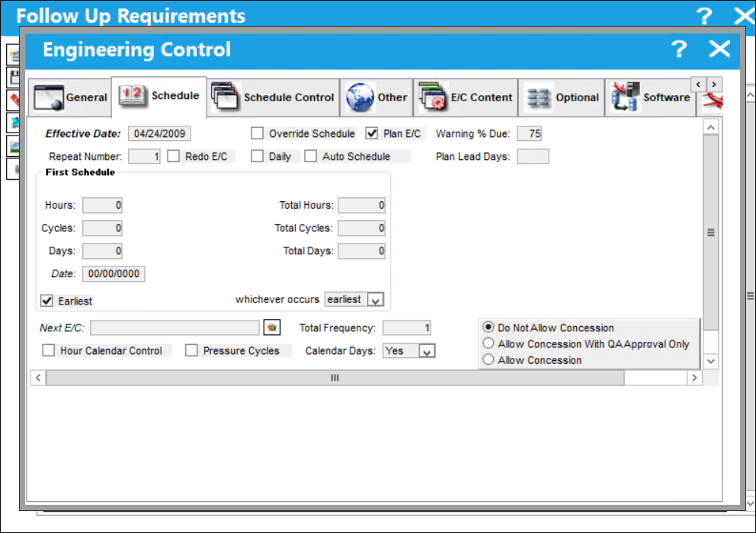Click the Total Cycles field
This screenshot has height=533, width=756.
(x=361, y=228)
